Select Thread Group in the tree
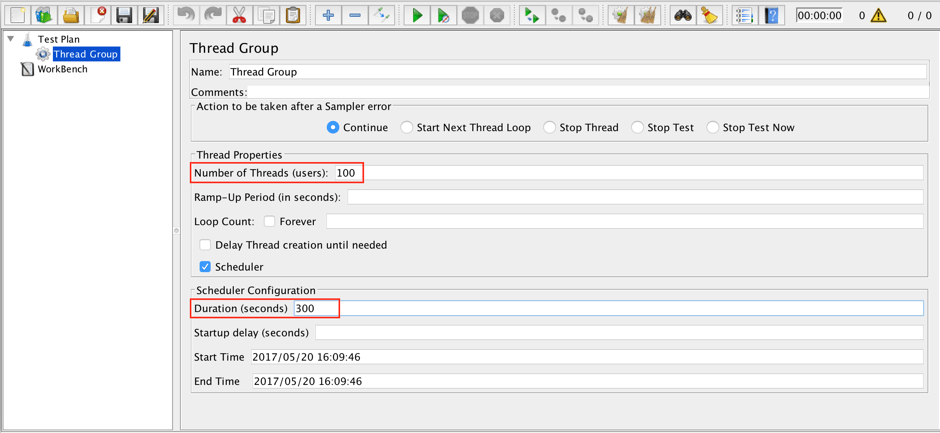 click(85, 54)
